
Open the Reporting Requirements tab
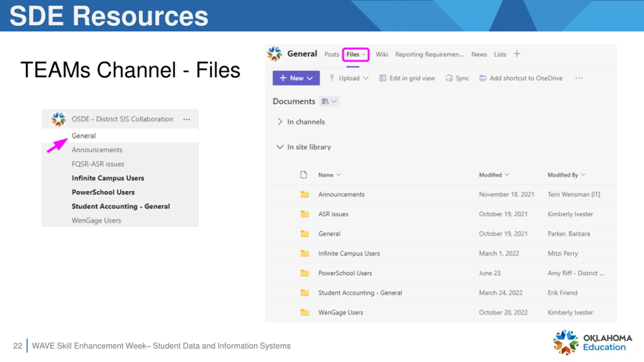tap(429, 54)
